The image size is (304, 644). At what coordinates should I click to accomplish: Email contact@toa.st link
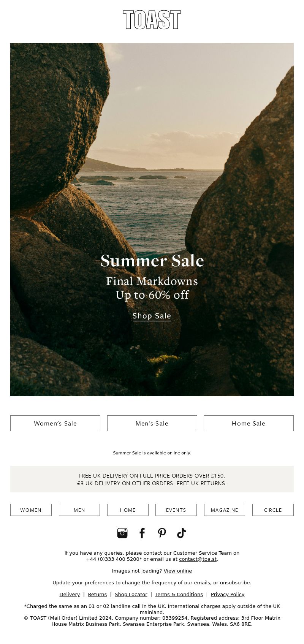click(x=198, y=559)
